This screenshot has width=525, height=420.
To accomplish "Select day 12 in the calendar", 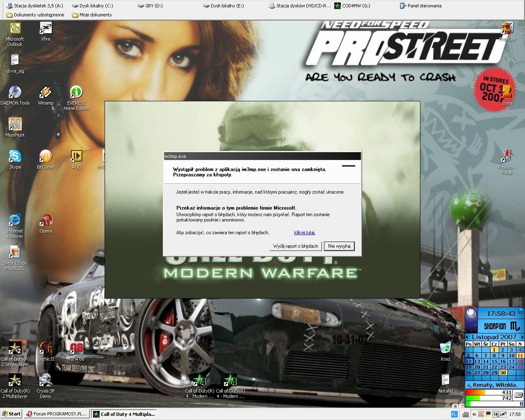I will 469,361.
